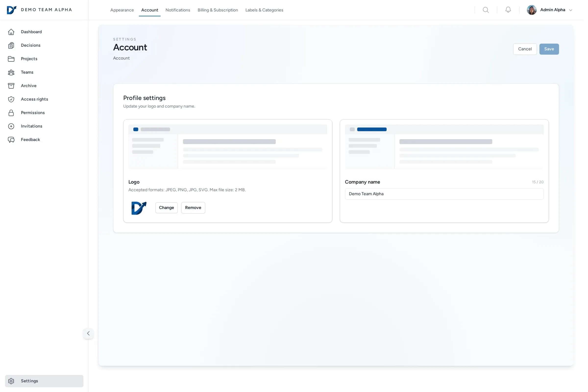Image resolution: width=588 pixels, height=392 pixels.
Task: Click the Invitations plus-circle icon
Action: point(11,126)
